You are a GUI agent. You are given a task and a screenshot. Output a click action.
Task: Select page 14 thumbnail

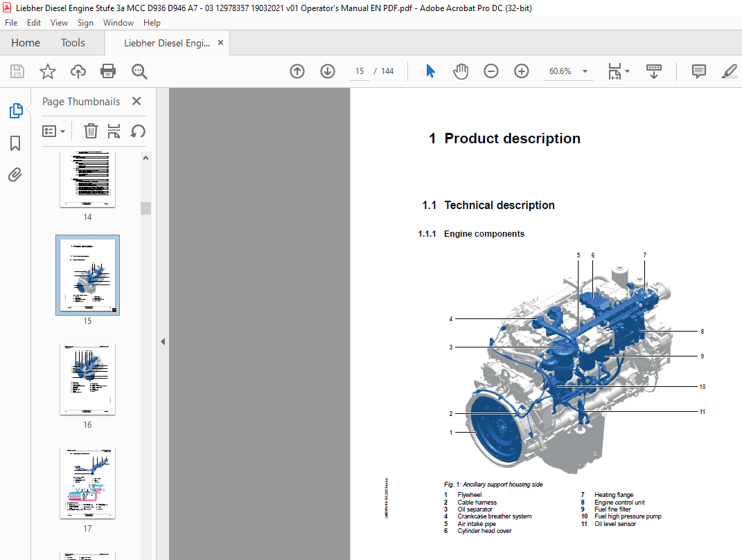tap(87, 179)
